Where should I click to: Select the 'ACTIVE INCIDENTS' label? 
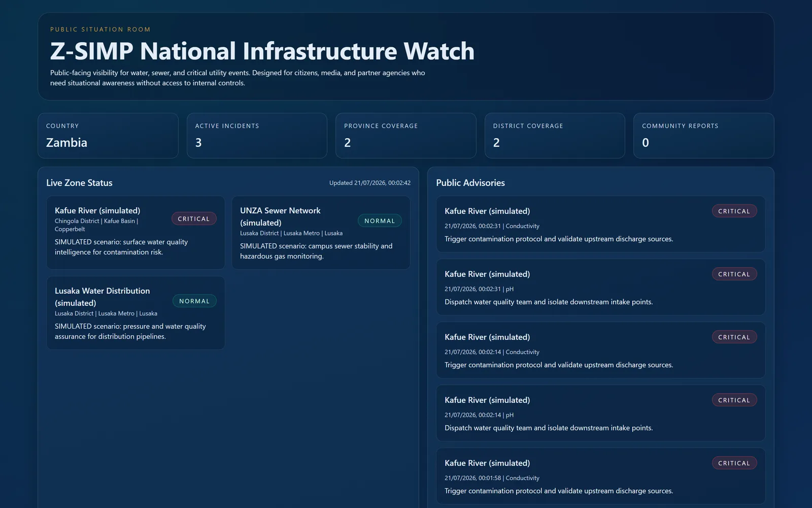227,126
